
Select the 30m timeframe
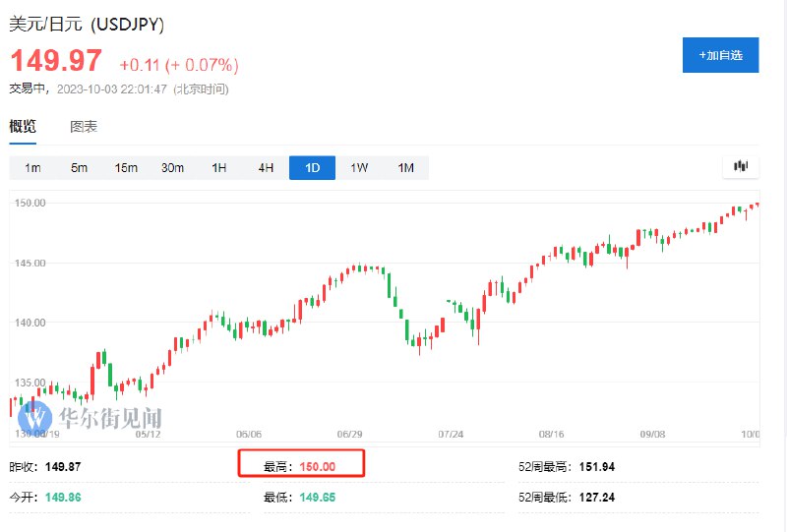[172, 167]
